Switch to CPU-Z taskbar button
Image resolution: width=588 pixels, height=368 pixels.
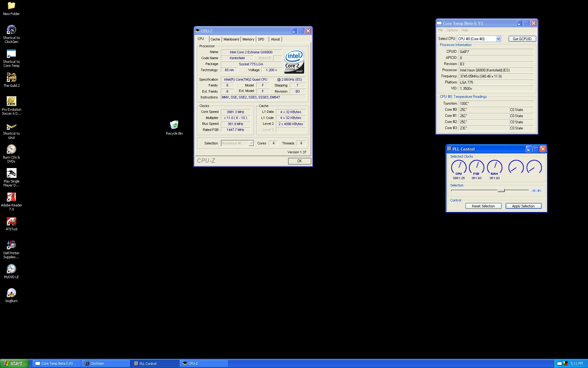(204, 363)
